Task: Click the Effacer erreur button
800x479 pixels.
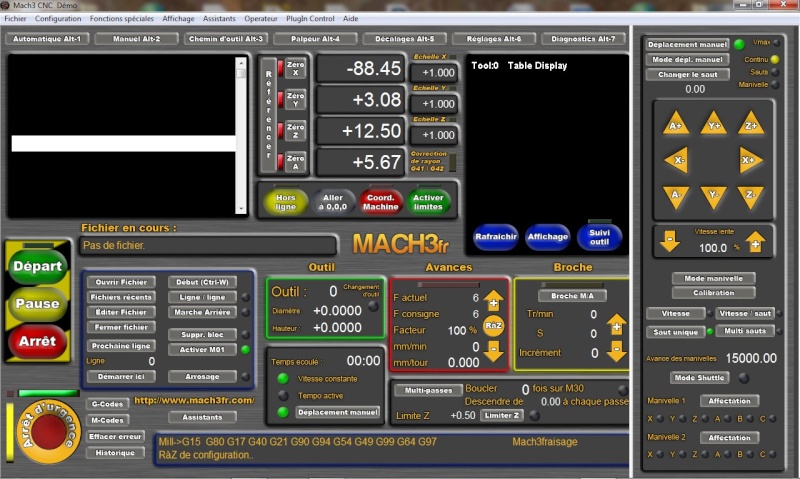Action: [115, 437]
